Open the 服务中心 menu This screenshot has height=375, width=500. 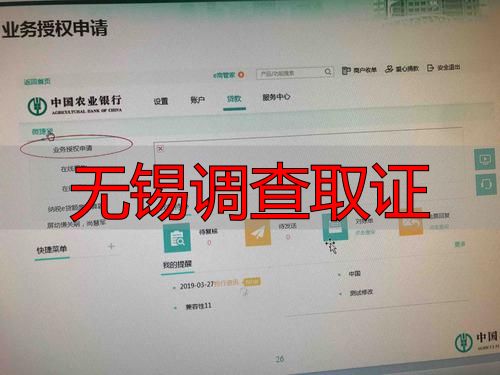[x=276, y=97]
